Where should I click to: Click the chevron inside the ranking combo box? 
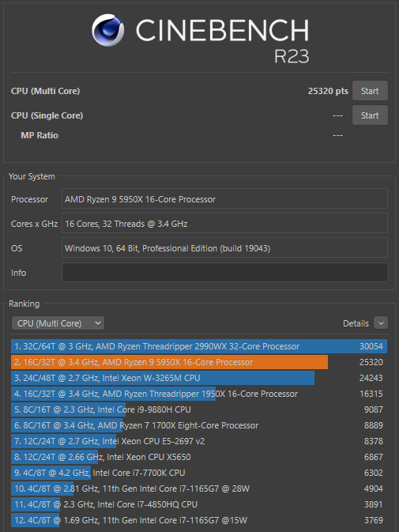[x=98, y=323]
